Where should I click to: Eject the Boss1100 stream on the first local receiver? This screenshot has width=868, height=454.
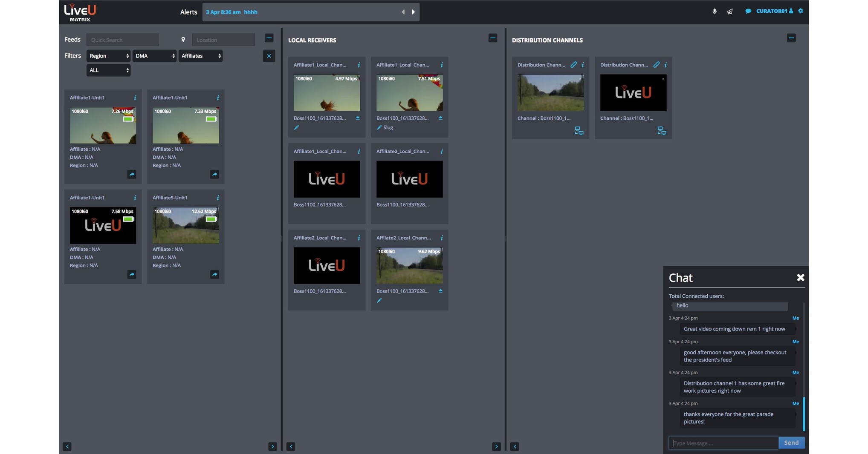pyautogui.click(x=358, y=118)
